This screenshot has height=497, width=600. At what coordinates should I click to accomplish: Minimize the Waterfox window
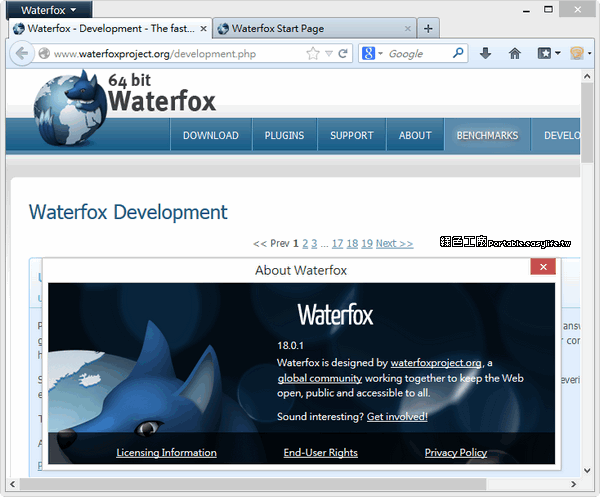point(526,10)
